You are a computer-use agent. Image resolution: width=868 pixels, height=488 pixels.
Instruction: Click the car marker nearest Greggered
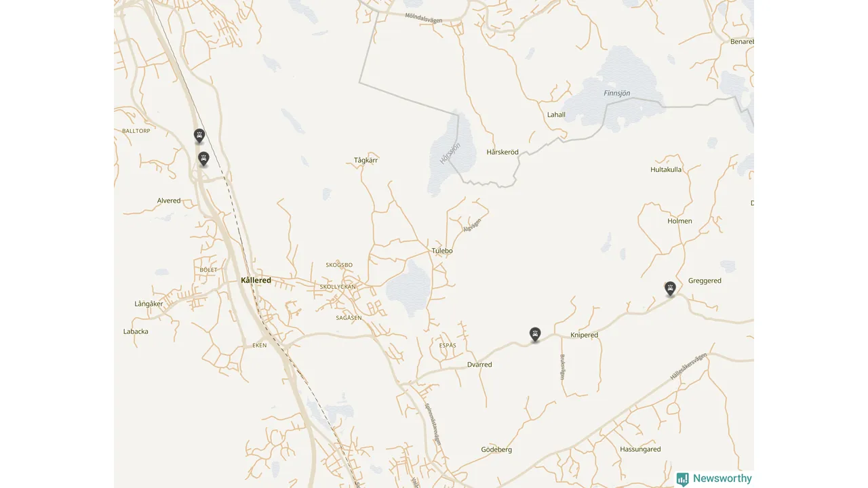coord(670,289)
